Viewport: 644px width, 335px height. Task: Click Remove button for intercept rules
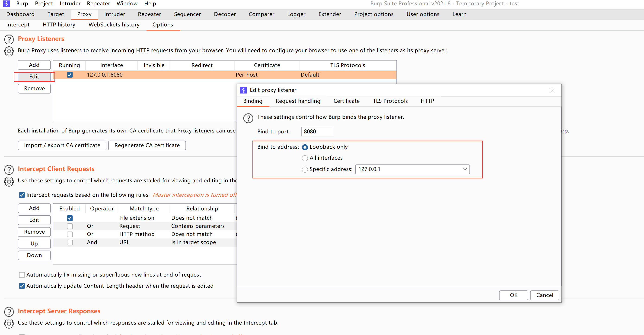34,232
